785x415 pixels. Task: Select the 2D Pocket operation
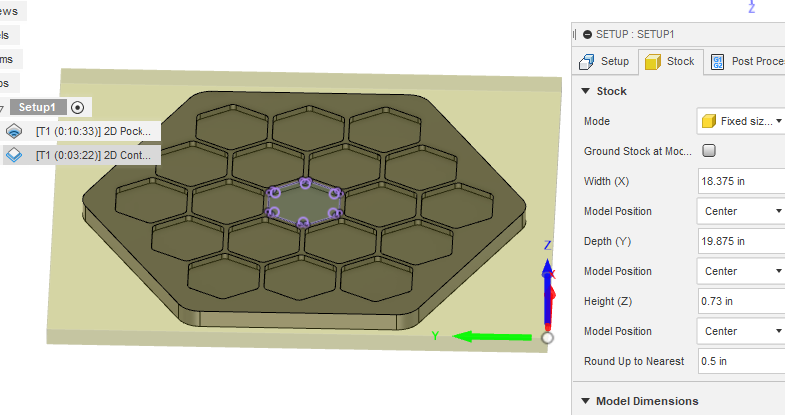point(93,131)
